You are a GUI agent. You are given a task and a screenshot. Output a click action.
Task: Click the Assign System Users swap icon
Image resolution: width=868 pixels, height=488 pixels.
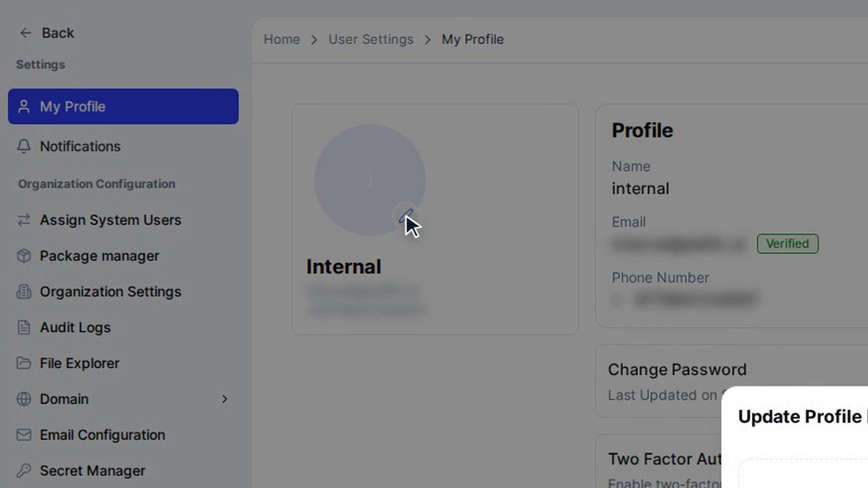coord(24,220)
